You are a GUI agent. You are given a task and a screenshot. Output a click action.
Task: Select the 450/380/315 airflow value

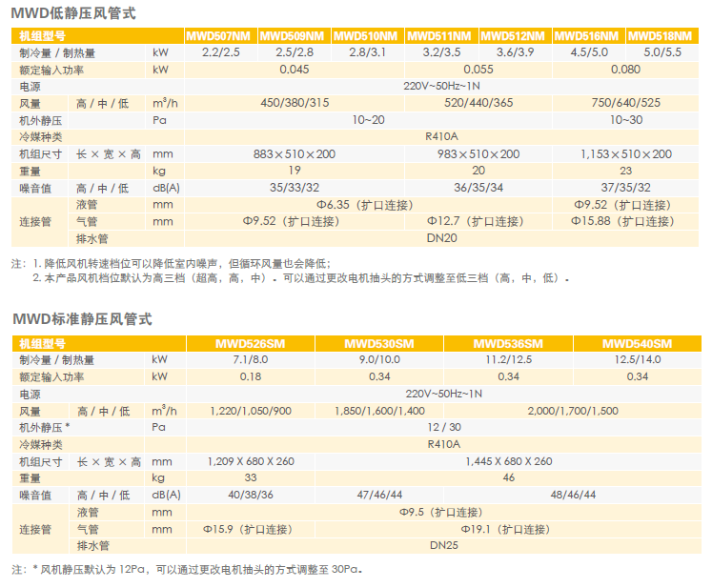[294, 103]
